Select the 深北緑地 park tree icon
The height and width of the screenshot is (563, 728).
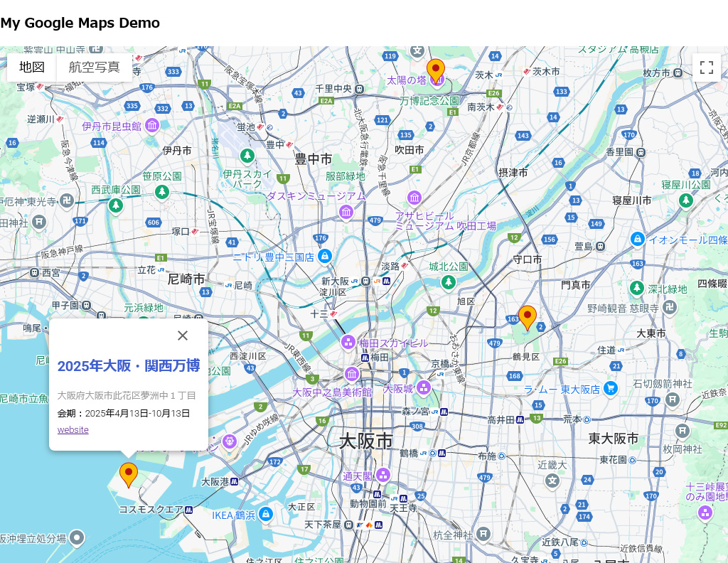click(638, 289)
